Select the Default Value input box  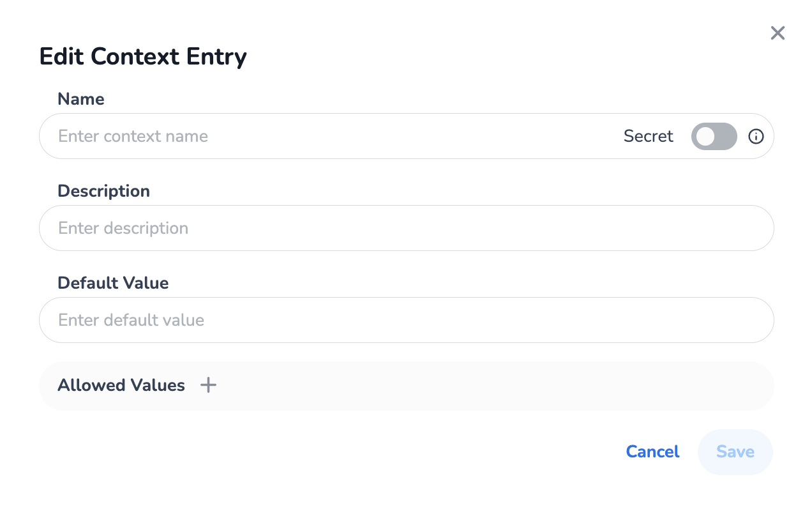pyautogui.click(x=406, y=320)
